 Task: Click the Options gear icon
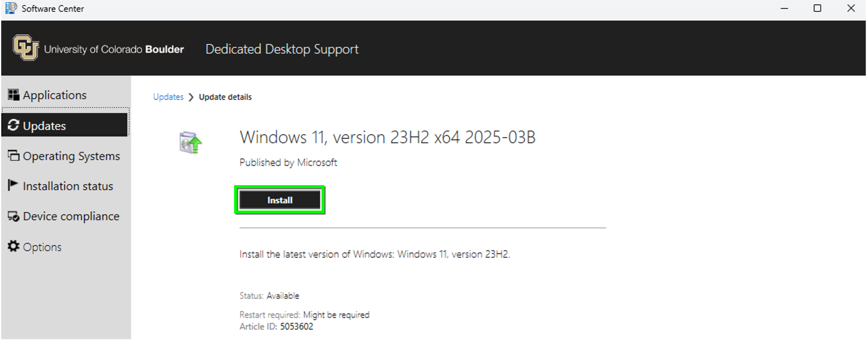pos(13,246)
